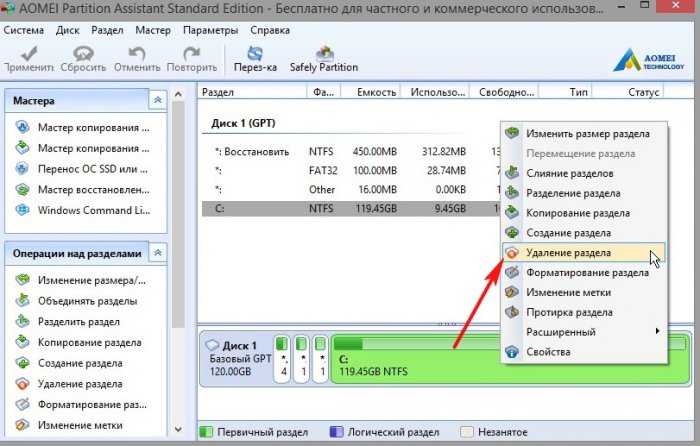Select Разделить раздел sidebar operation
Screen dimensions: 700x446
67,321
